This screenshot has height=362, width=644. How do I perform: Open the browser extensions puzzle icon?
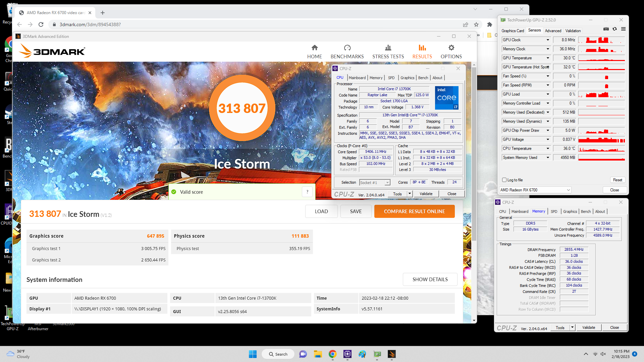tap(490, 24)
